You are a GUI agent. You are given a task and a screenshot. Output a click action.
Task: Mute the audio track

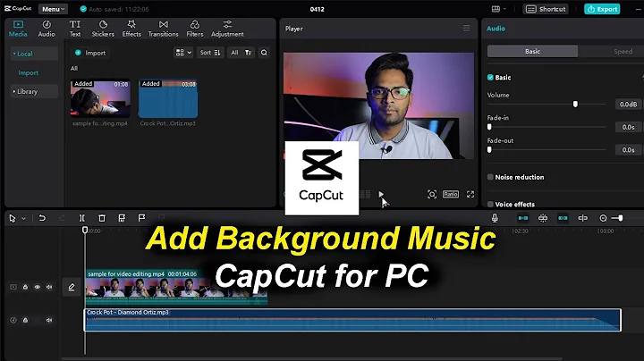tap(49, 320)
